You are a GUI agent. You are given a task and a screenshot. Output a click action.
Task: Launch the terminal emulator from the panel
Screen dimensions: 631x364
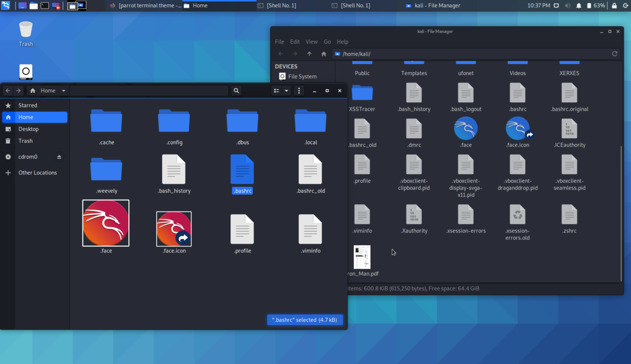[45, 6]
